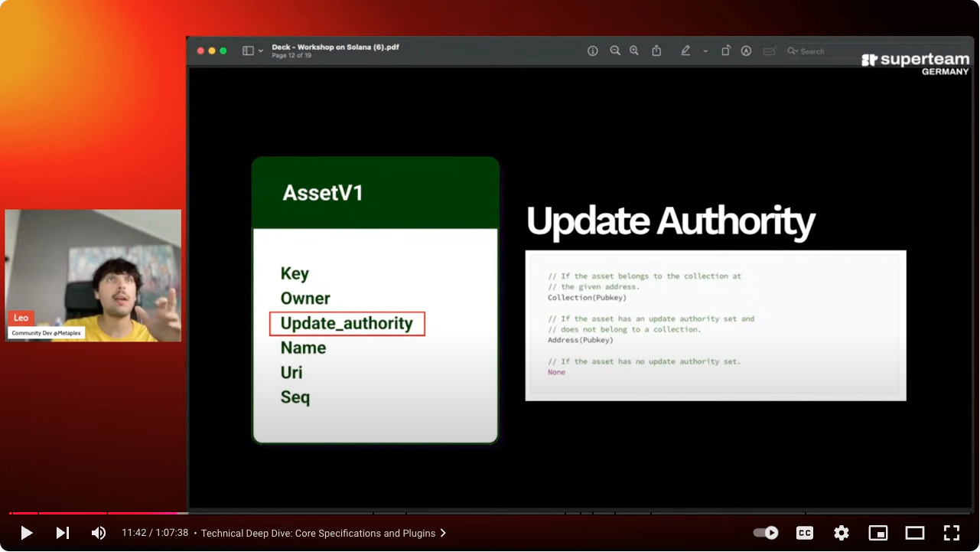Image resolution: width=980 pixels, height=552 pixels.
Task: Click the Preview rotate page button
Action: [725, 51]
